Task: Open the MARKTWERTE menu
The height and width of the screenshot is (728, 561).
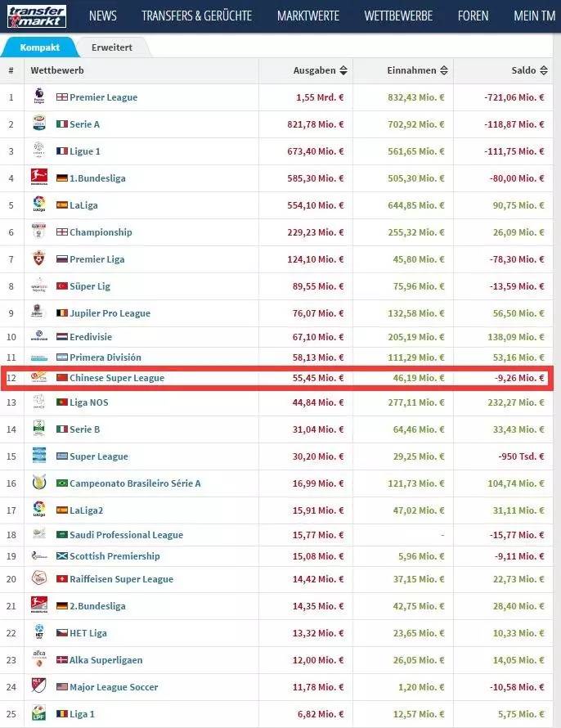Action: coord(307,16)
